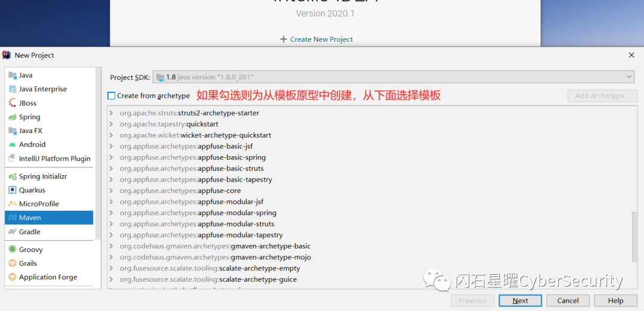Click the IntelliJ logo in New Project title
This screenshot has width=644, height=311.
(6, 55)
